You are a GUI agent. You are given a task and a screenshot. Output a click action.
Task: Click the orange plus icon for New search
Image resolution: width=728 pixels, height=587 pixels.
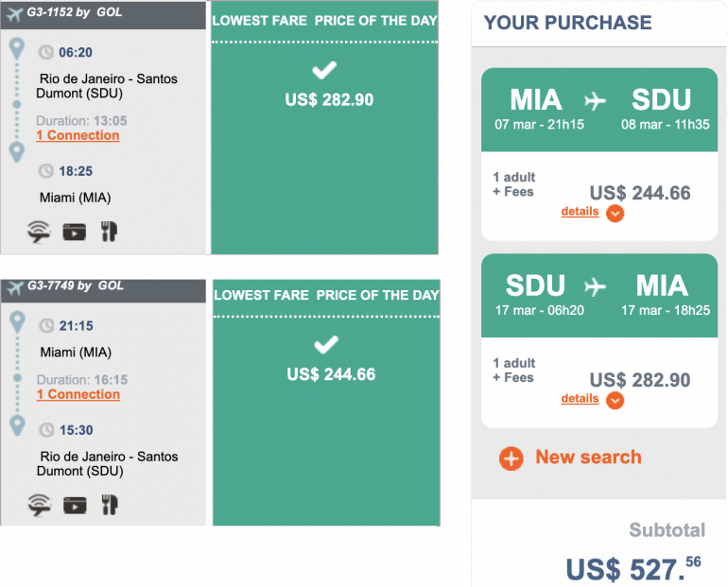coord(511,458)
